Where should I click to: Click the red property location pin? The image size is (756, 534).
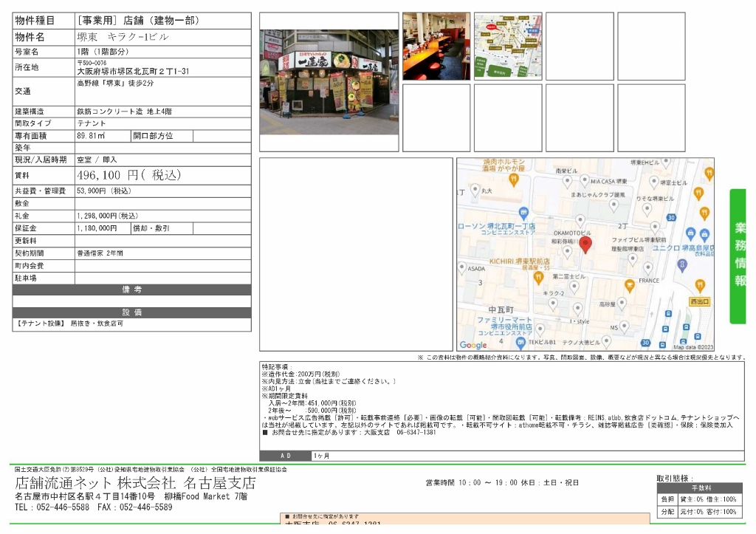click(585, 244)
